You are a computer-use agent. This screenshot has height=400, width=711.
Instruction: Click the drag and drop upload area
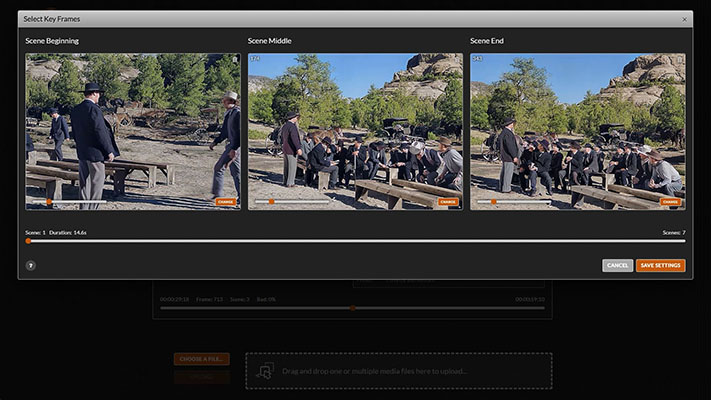tap(399, 371)
